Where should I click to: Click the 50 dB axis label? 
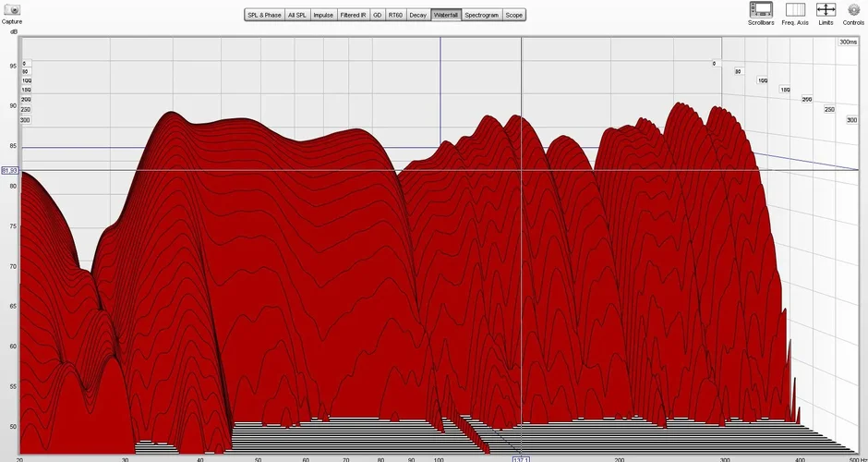[13, 427]
